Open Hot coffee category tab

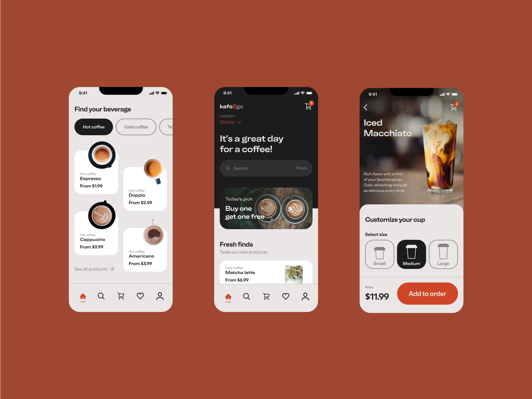point(93,127)
